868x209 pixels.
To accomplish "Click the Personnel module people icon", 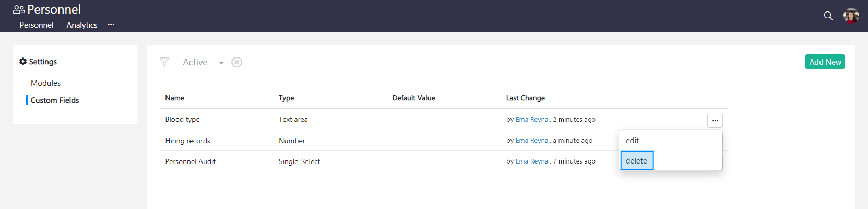I will [19, 9].
